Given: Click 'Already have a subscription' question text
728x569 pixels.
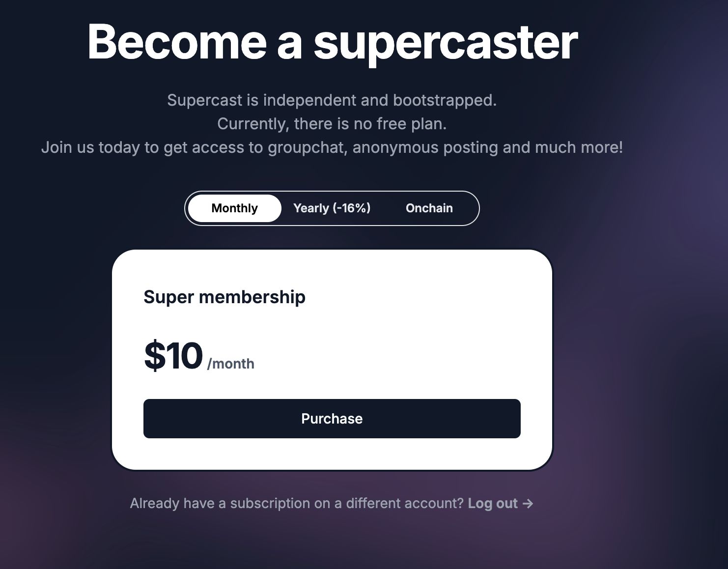Looking at the screenshot, I should (x=297, y=503).
